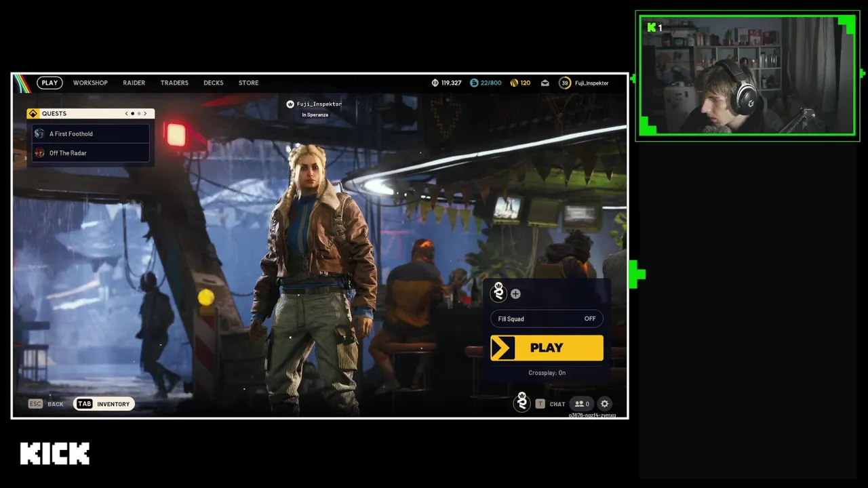Viewport: 868px width, 488px height.
Task: Click the T key chat icon
Action: (540, 404)
